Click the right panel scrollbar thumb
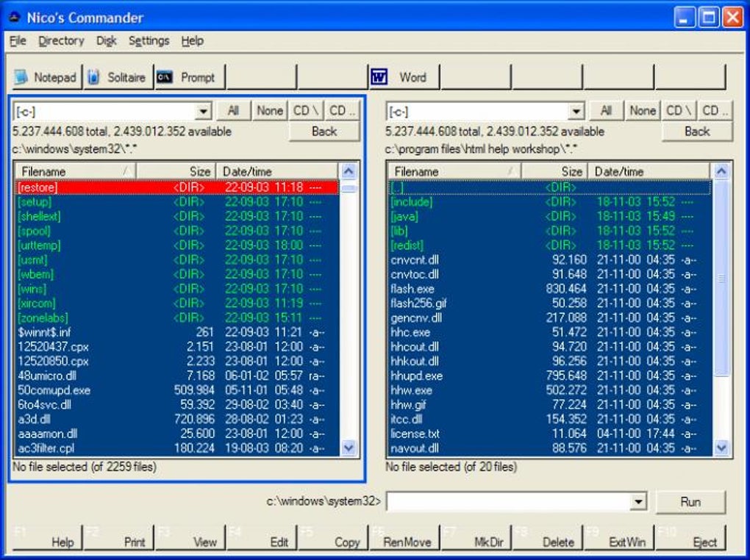The image size is (750, 560). click(721, 279)
